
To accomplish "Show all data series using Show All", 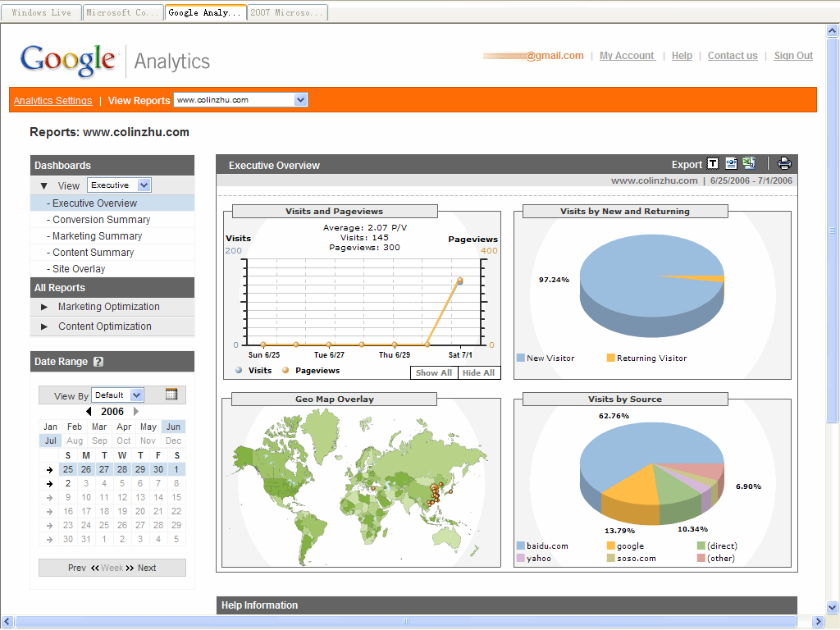I will point(433,372).
